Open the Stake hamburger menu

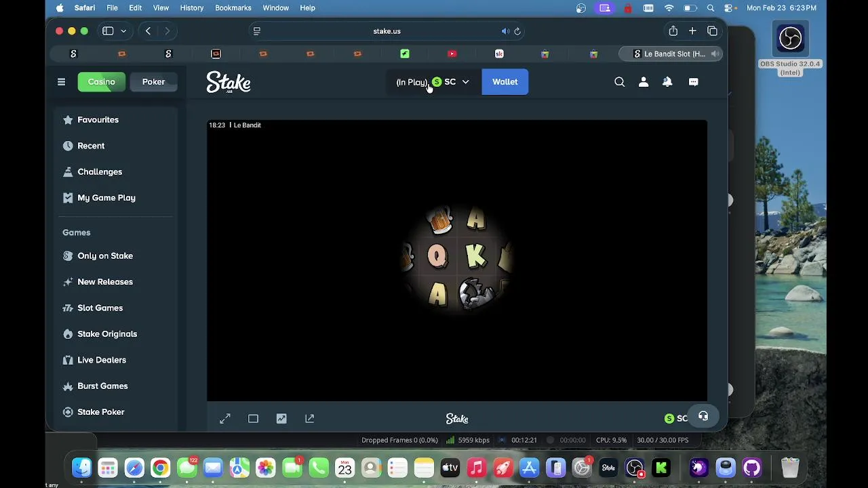[x=61, y=82]
